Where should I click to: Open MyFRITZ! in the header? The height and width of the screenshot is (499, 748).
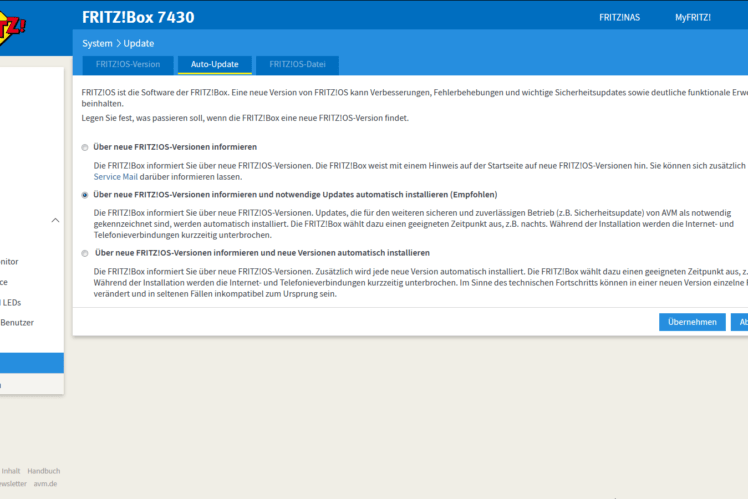(x=693, y=18)
